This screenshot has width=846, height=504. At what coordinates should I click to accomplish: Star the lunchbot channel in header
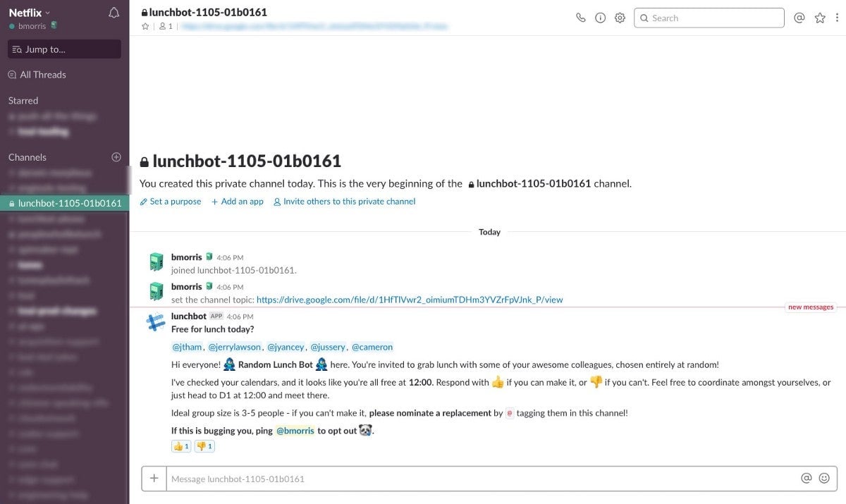coord(145,26)
